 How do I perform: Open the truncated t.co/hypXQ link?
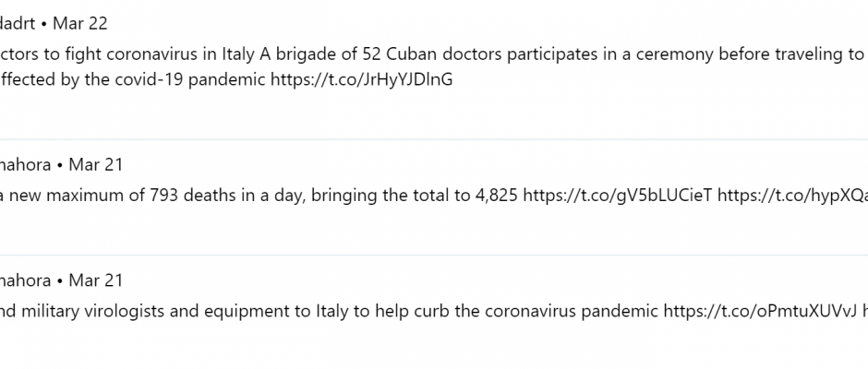click(x=793, y=195)
